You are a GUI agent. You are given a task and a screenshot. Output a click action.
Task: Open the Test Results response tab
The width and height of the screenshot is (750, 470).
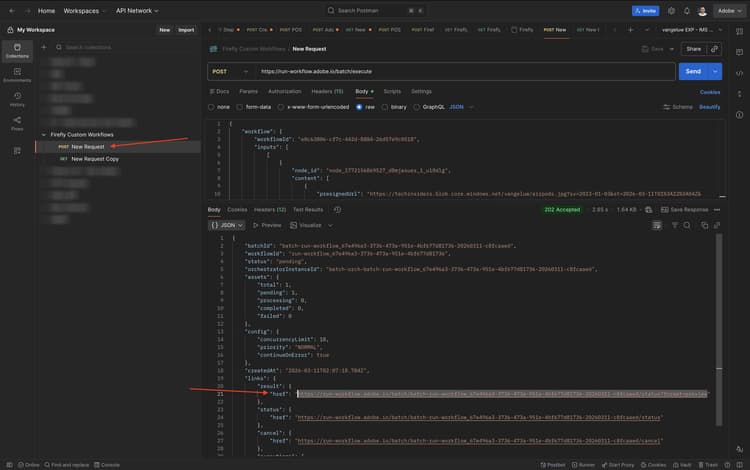[307, 210]
